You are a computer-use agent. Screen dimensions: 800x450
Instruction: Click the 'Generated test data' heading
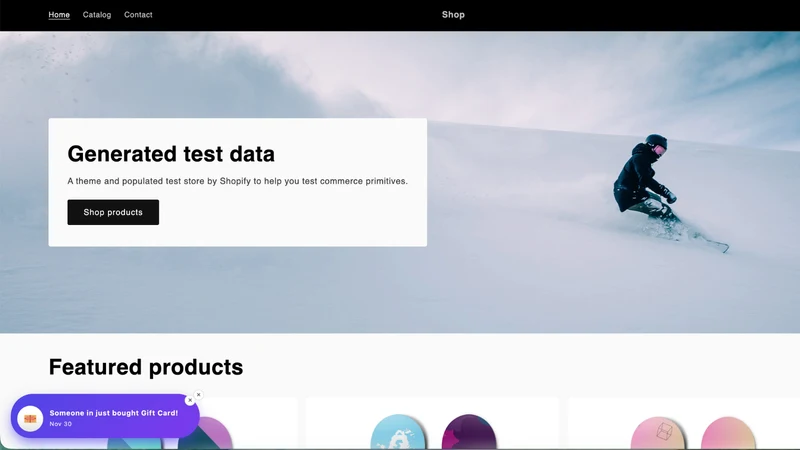tap(171, 154)
